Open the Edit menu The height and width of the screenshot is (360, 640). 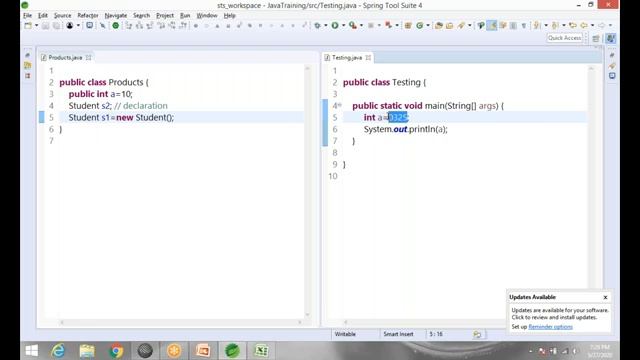43,16
